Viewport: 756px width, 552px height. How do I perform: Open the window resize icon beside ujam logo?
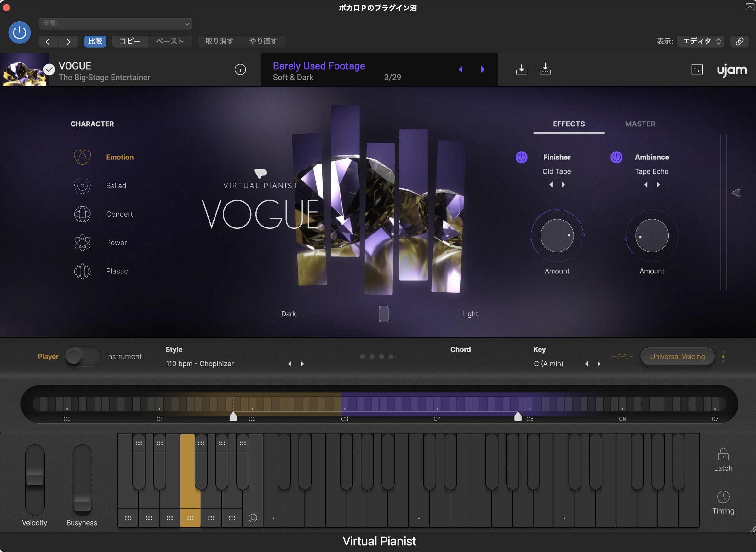click(x=697, y=70)
